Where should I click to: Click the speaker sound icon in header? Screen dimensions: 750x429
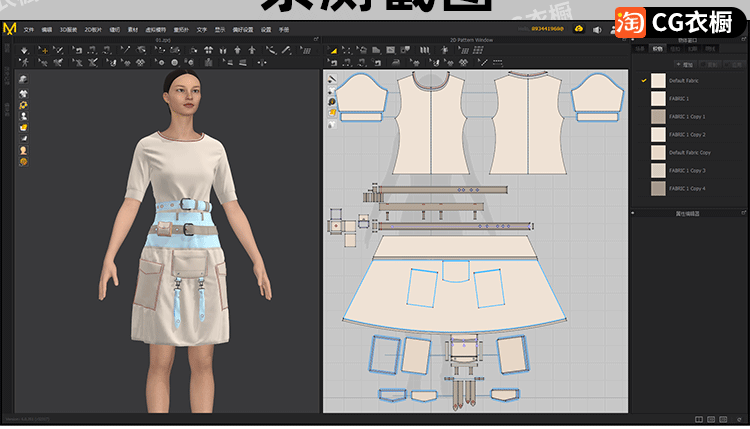[599, 29]
